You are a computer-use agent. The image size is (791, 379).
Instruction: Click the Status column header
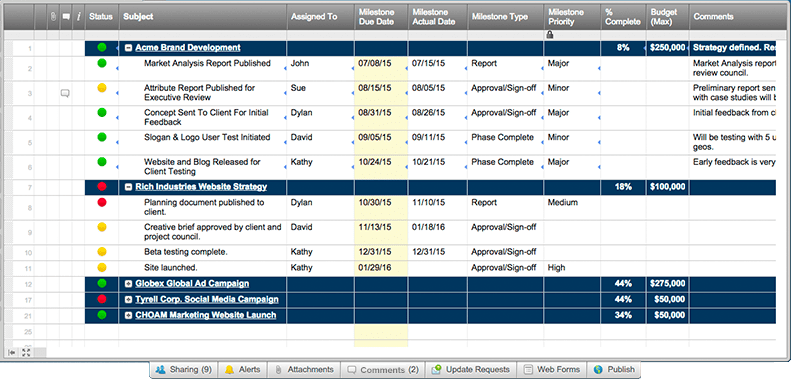(101, 17)
